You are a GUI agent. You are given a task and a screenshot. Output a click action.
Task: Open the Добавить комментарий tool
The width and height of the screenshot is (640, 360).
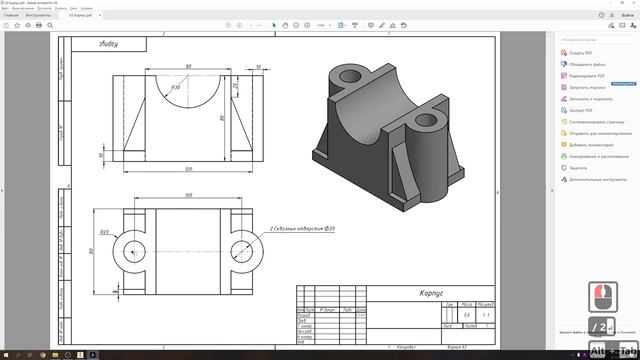pos(587,144)
